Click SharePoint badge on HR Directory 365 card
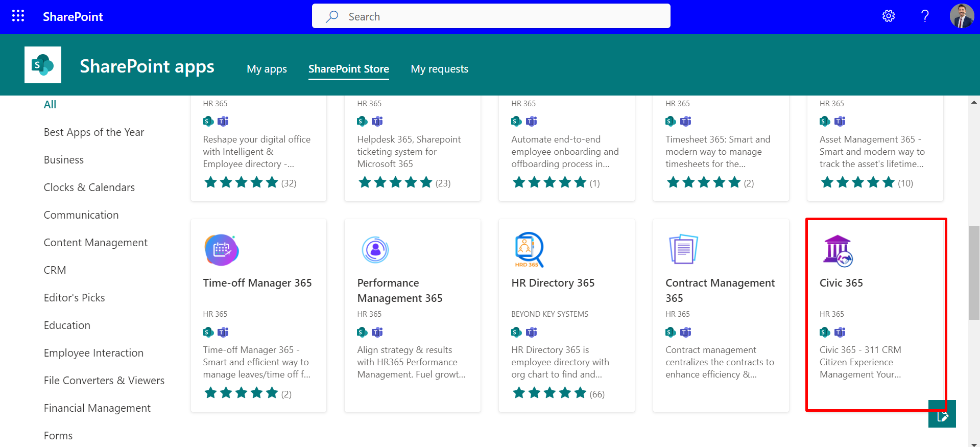This screenshot has height=447, width=980. [516, 333]
